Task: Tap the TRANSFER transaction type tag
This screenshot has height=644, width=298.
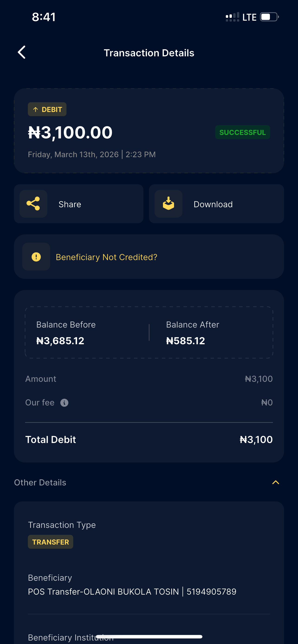Action: pos(51,542)
